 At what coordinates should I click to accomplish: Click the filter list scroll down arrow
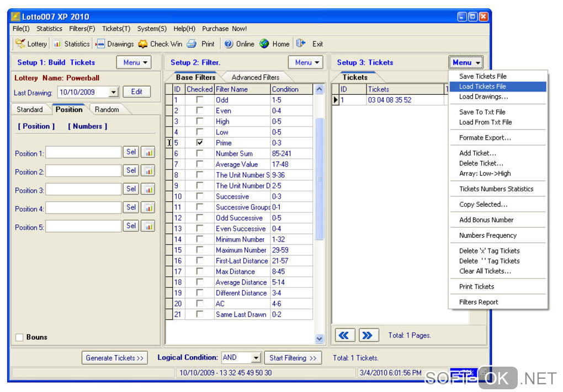point(319,338)
